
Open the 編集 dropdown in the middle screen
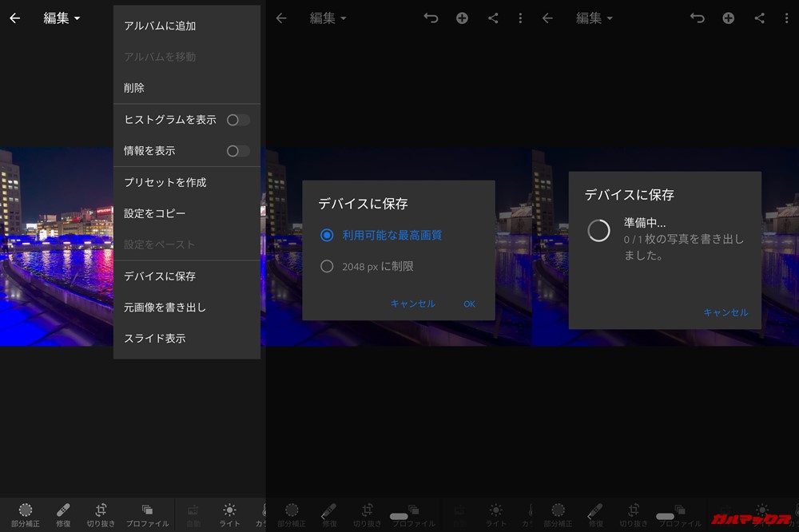[x=328, y=18]
